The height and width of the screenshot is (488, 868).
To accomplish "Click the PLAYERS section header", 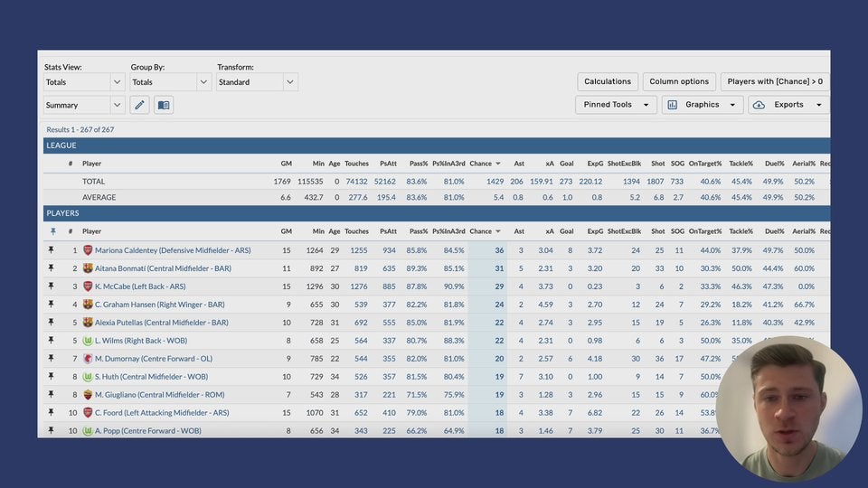I will coord(437,213).
